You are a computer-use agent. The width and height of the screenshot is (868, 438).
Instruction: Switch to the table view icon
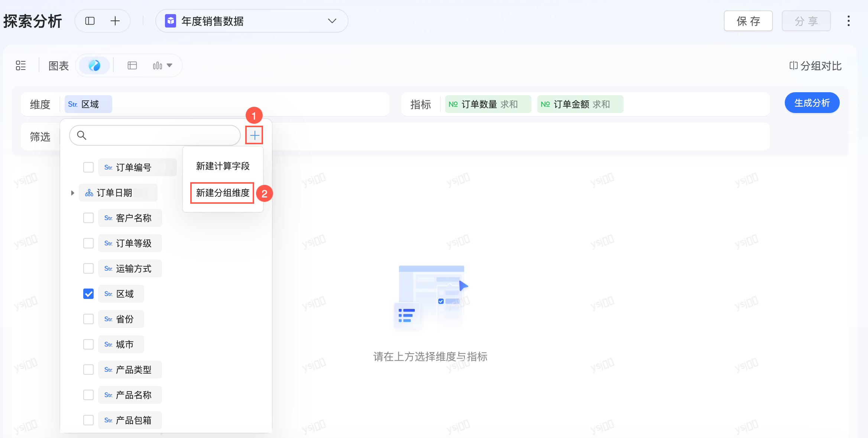click(x=132, y=65)
